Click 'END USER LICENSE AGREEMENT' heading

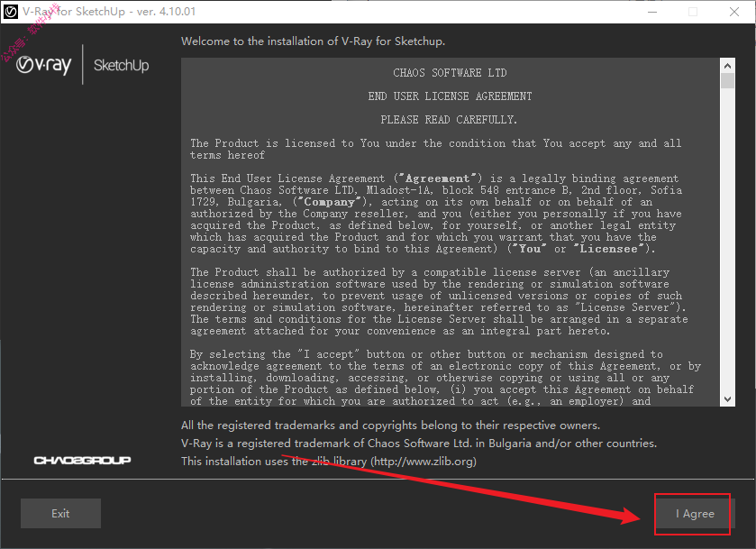tap(450, 96)
